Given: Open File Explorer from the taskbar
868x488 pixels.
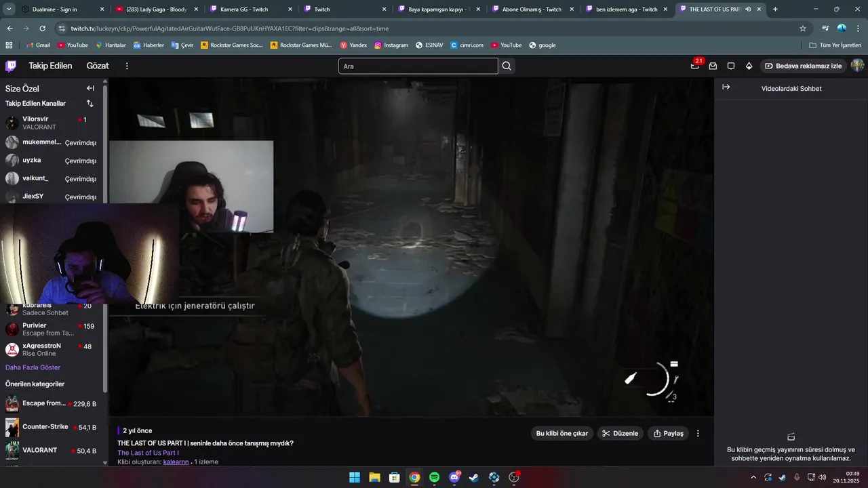Looking at the screenshot, I should (374, 477).
